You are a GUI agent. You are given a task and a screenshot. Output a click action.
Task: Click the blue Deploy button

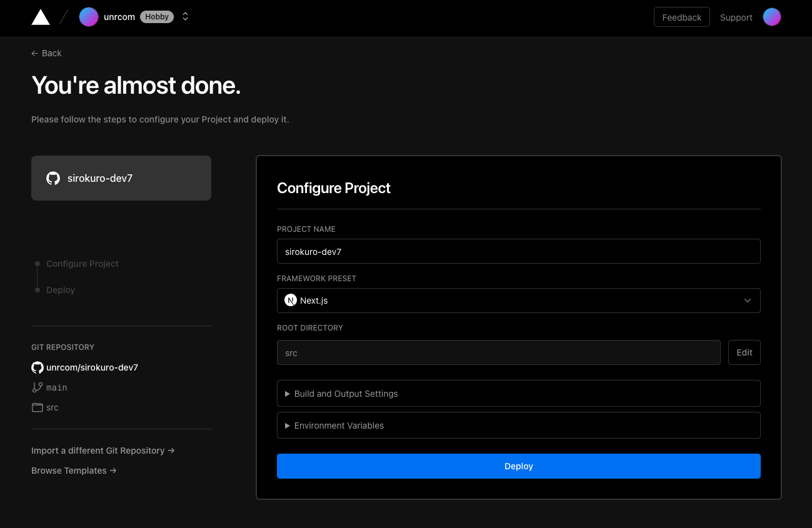[x=519, y=466]
